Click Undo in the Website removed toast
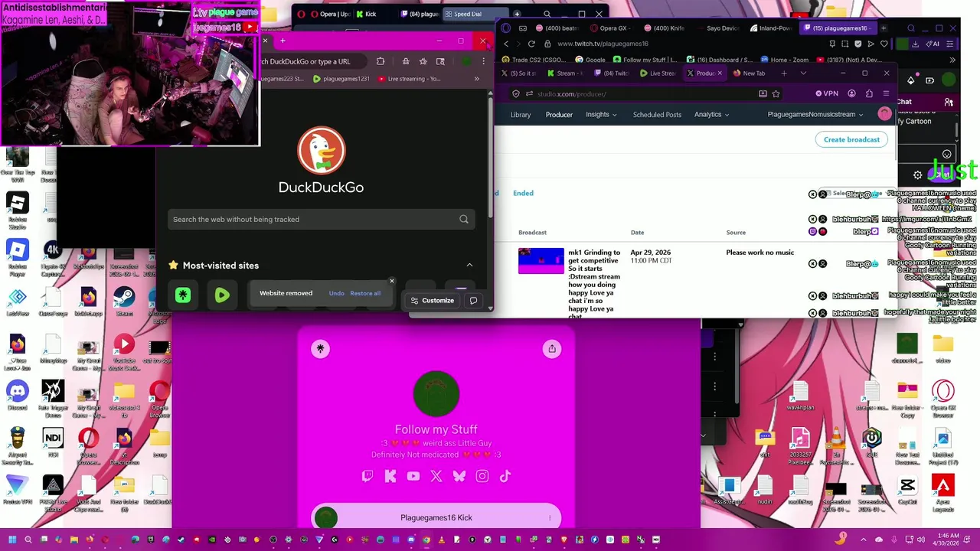 [x=336, y=293]
